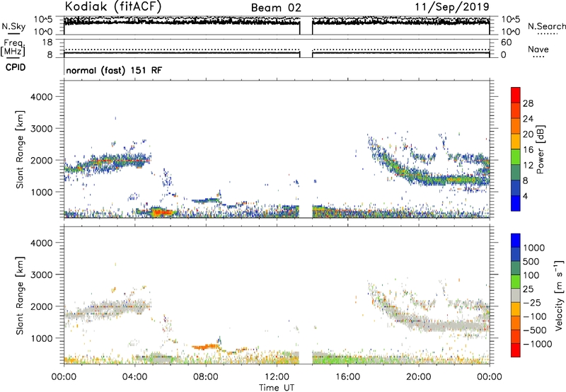Click the "16" Power colorbar label
The height and width of the screenshot is (392, 566).
[x=528, y=150]
